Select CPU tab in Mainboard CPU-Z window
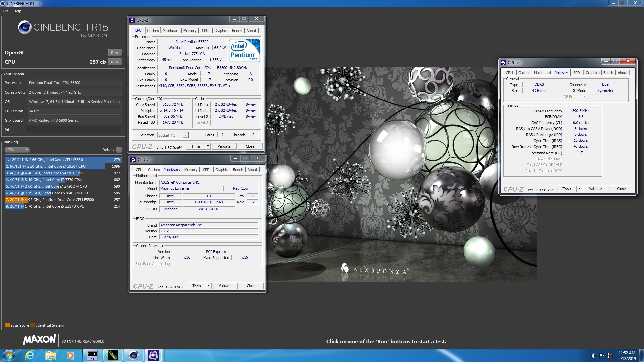 pyautogui.click(x=139, y=170)
